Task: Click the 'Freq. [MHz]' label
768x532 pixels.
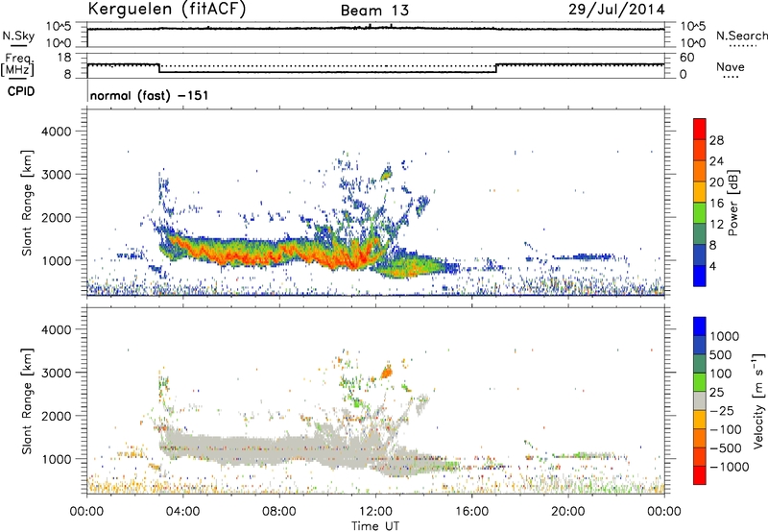Action: (x=17, y=64)
